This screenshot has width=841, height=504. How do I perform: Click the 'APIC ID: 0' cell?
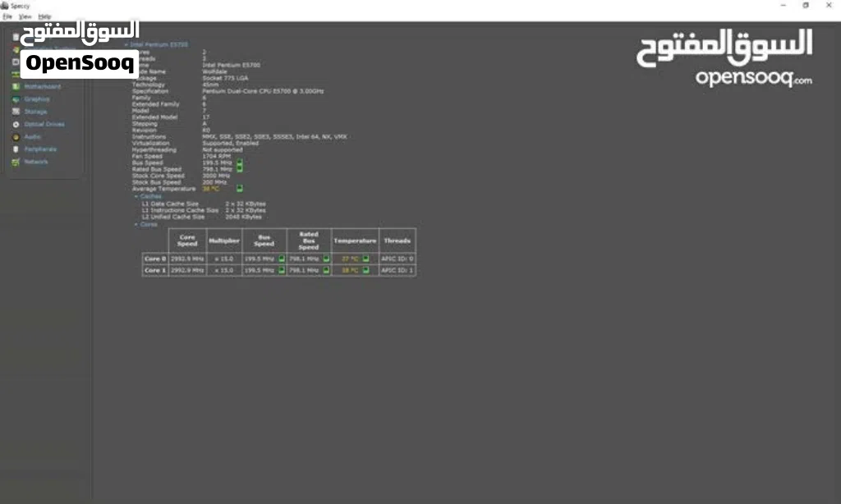click(x=398, y=259)
